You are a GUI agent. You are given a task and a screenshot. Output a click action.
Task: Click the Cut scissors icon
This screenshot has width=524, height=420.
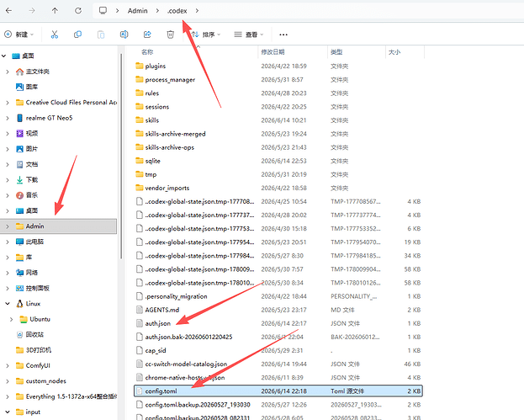pos(55,35)
